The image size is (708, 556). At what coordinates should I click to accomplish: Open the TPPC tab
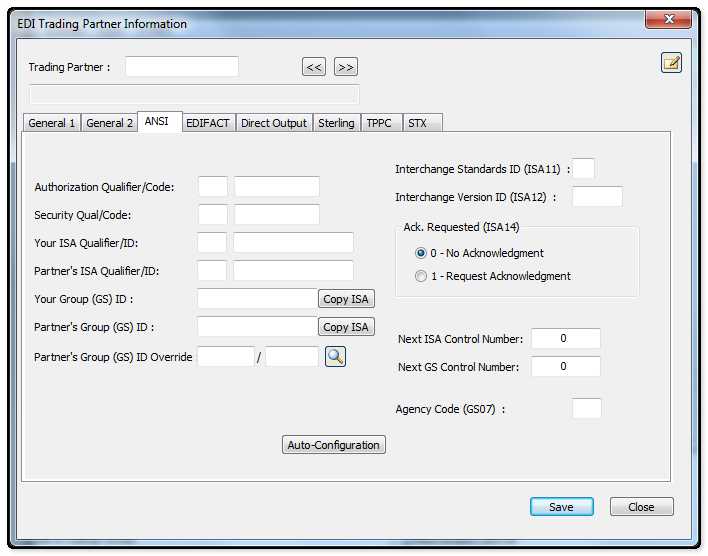(x=379, y=123)
